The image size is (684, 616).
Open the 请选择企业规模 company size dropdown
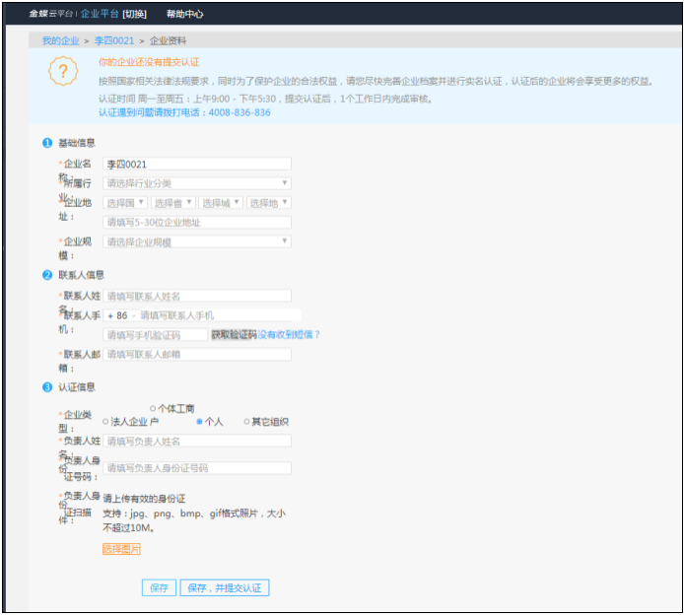tap(197, 241)
